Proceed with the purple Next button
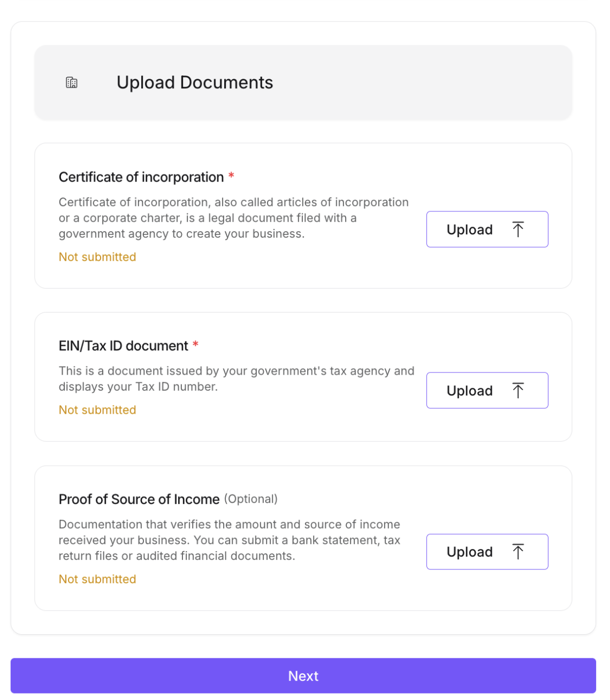Screen dimensions: 610x700 (303, 676)
